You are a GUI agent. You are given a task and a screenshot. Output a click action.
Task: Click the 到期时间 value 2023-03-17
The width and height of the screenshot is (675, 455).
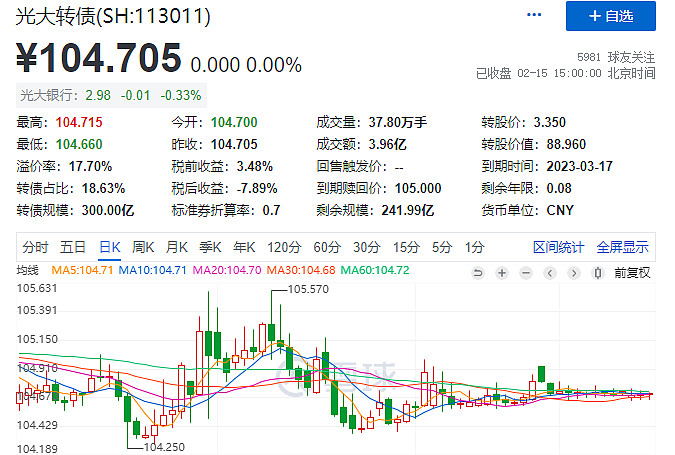[x=579, y=166]
